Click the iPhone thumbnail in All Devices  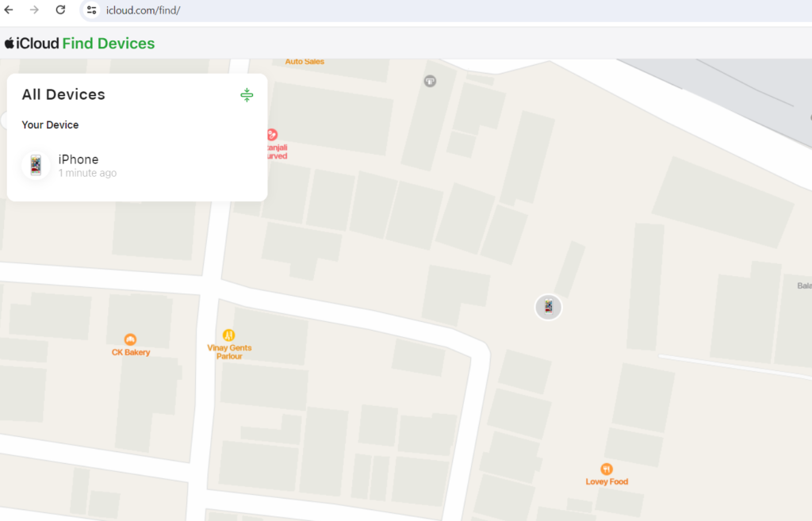tap(36, 165)
